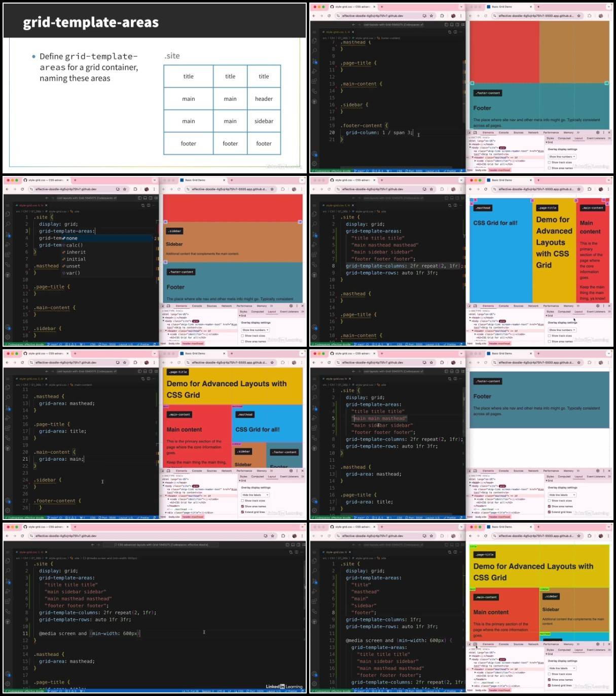Open Sources tab in three-column preview frame's DevTools
Viewport: 616px width, 696px height.
518,306
